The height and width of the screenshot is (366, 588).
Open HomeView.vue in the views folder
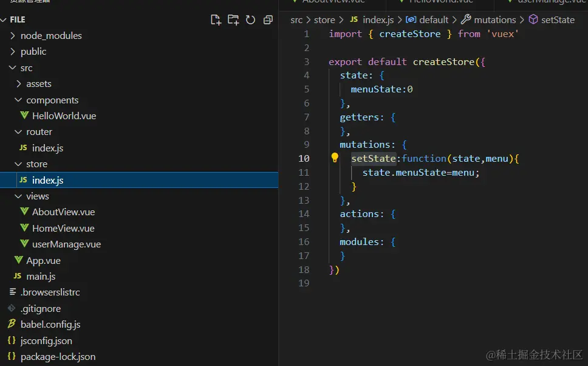pos(63,228)
